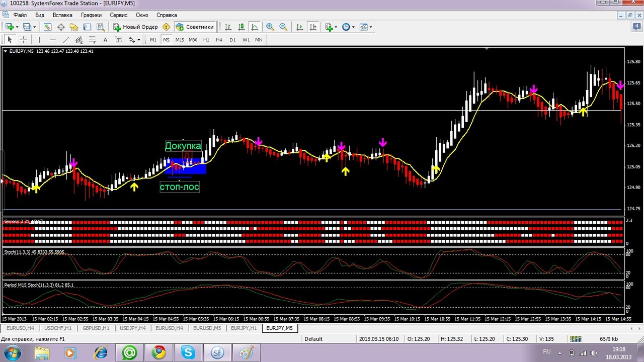Open the new chart icon
The width and height of the screenshot is (644, 362).
tap(10, 27)
